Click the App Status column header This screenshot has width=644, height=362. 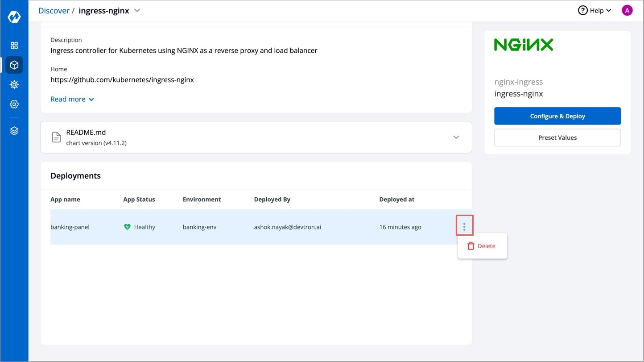click(x=139, y=200)
